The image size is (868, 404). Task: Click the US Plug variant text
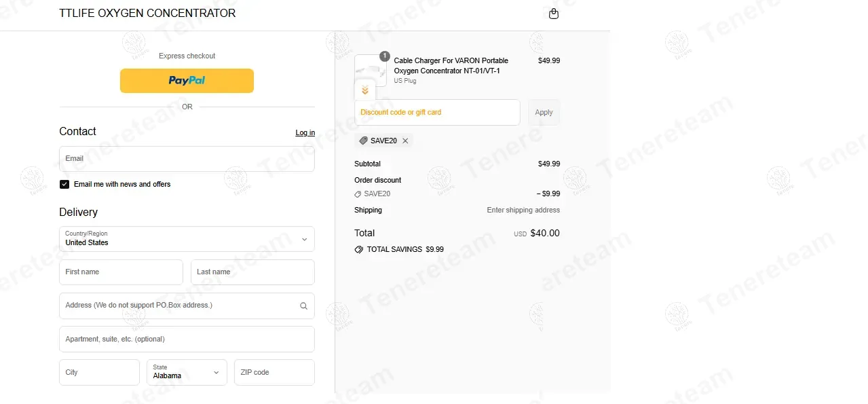point(405,81)
